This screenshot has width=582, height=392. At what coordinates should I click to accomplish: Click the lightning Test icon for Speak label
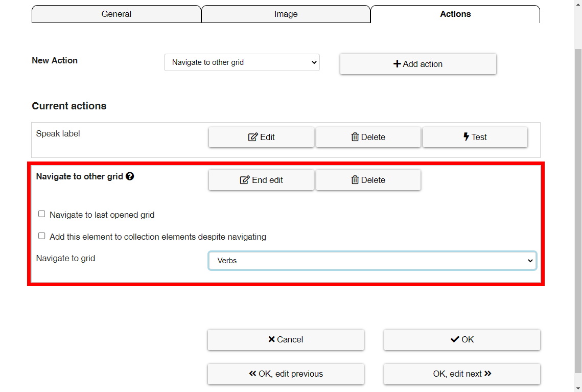(x=465, y=136)
